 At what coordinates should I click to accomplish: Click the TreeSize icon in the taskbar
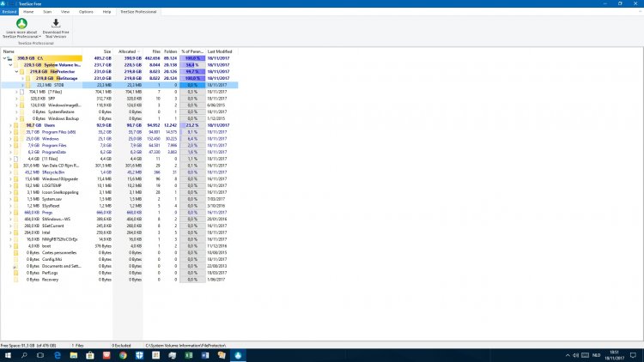coord(238,354)
